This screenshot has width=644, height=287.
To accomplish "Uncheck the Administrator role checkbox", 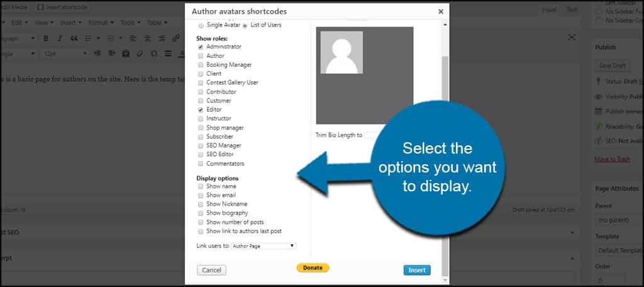I will [x=201, y=47].
